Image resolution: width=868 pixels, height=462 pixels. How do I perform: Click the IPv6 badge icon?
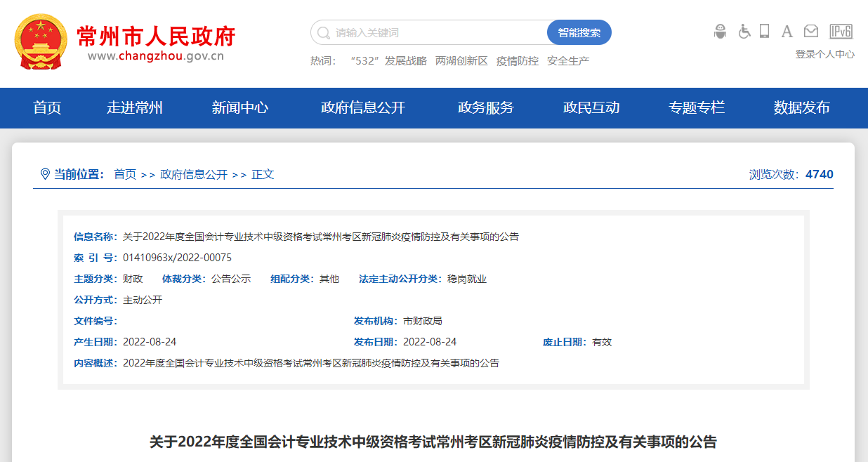pyautogui.click(x=840, y=31)
